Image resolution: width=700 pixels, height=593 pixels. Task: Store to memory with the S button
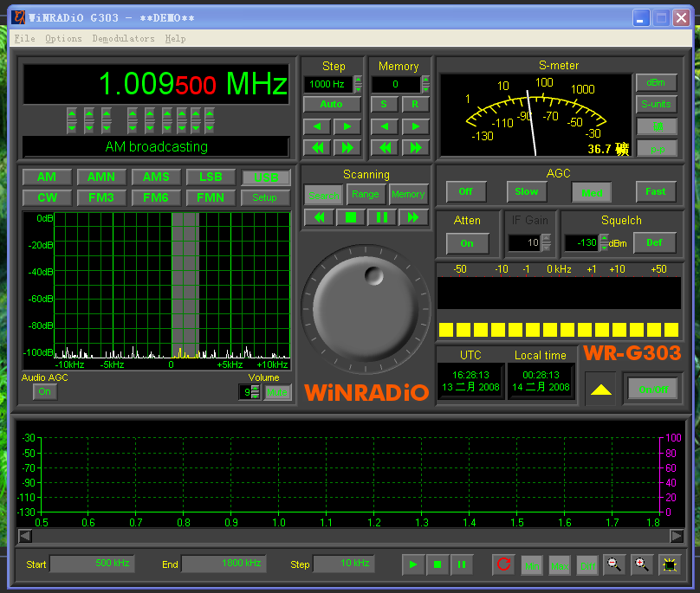[x=384, y=105]
